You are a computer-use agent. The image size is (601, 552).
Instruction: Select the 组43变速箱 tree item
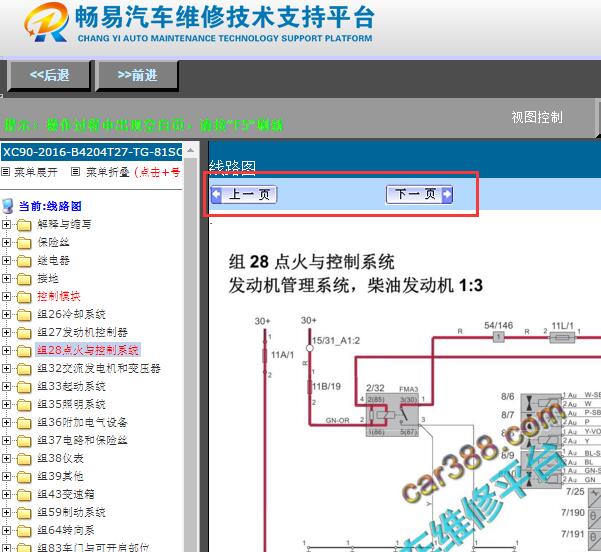point(66,494)
